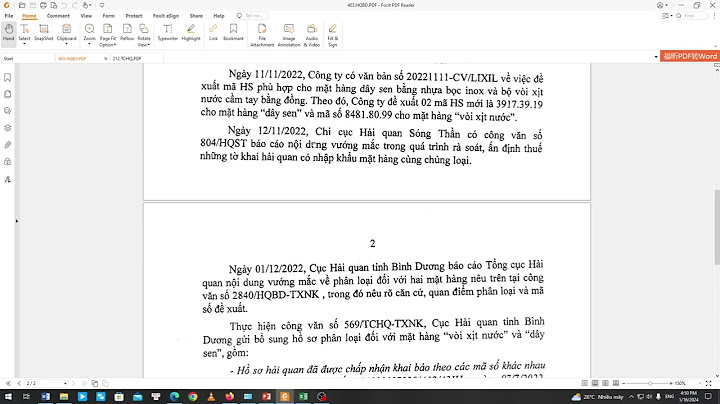Open VLC media player from taskbar
The height and width of the screenshot is (404, 720).
pyautogui.click(x=211, y=397)
